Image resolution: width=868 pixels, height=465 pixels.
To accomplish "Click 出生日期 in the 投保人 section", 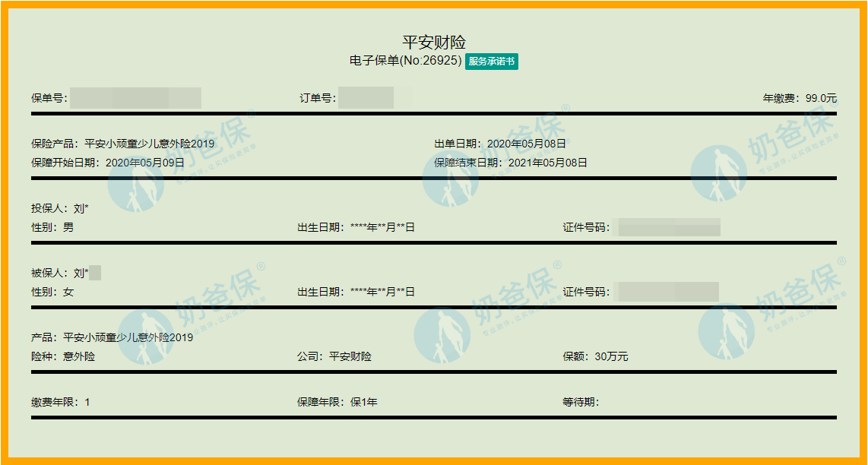I will tap(356, 227).
